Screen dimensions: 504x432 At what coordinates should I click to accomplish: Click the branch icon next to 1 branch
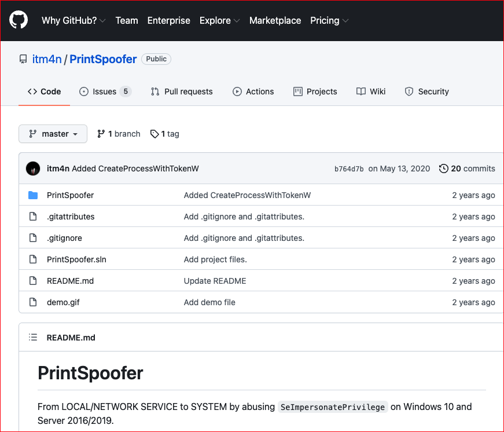101,134
